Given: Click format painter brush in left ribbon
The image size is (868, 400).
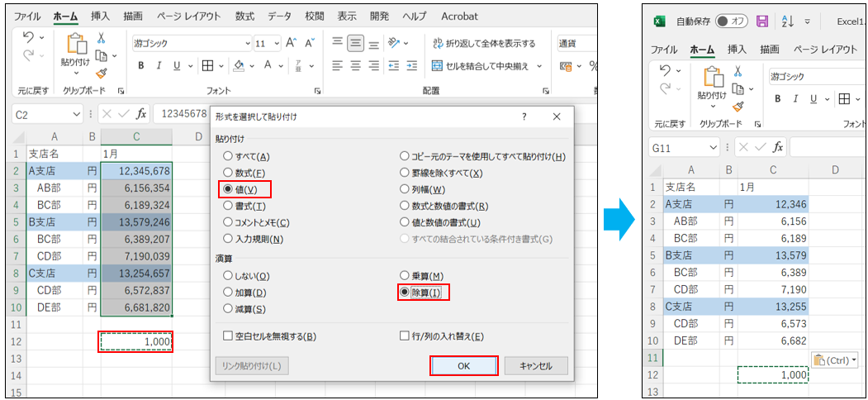Looking at the screenshot, I should pyautogui.click(x=101, y=73).
